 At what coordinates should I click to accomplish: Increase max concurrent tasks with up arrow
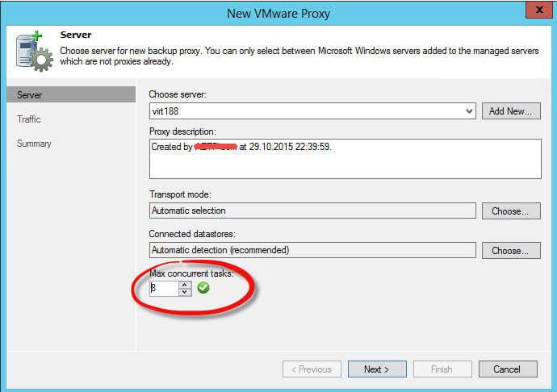point(184,285)
